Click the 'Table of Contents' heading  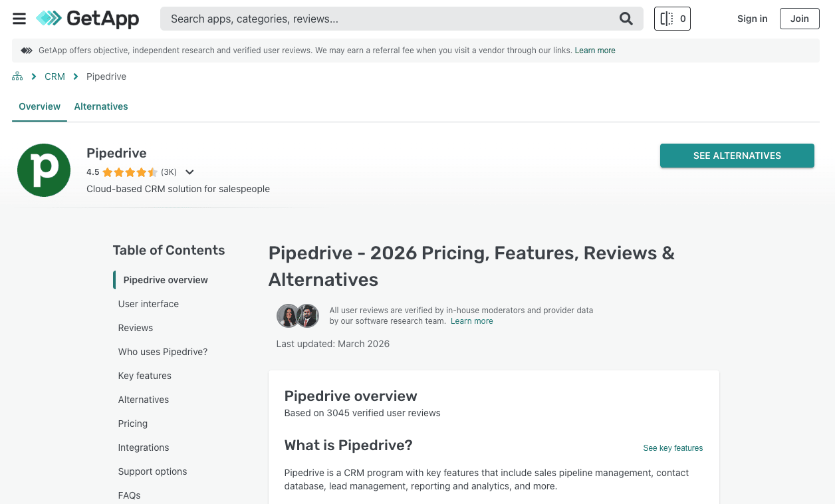pos(169,250)
